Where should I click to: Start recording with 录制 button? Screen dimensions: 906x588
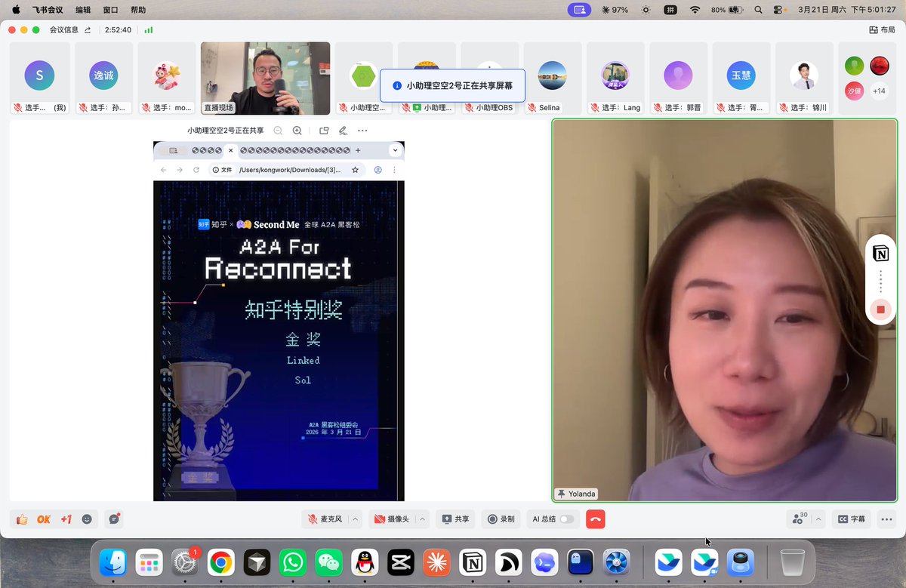tap(501, 519)
